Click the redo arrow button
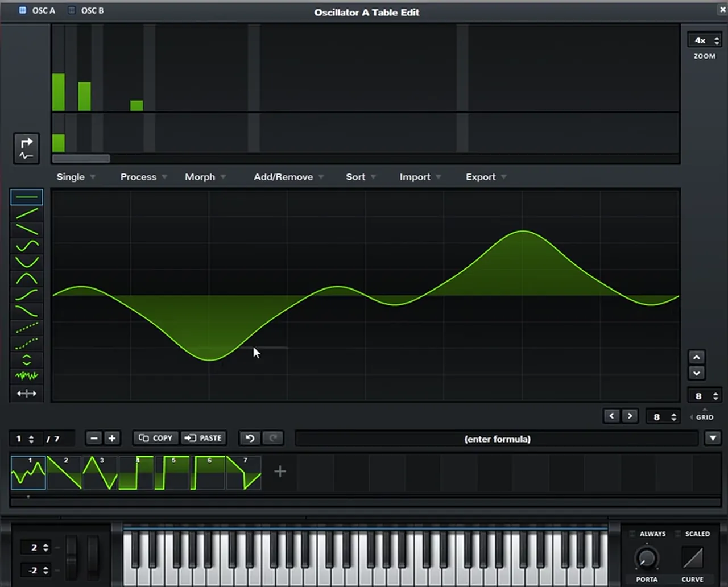728x587 pixels. 273,438
